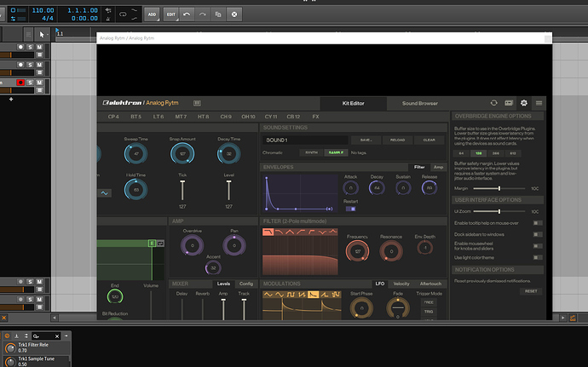The width and height of the screenshot is (588, 367).
Task: Open the hamburger menu in plugin header
Action: (539, 103)
